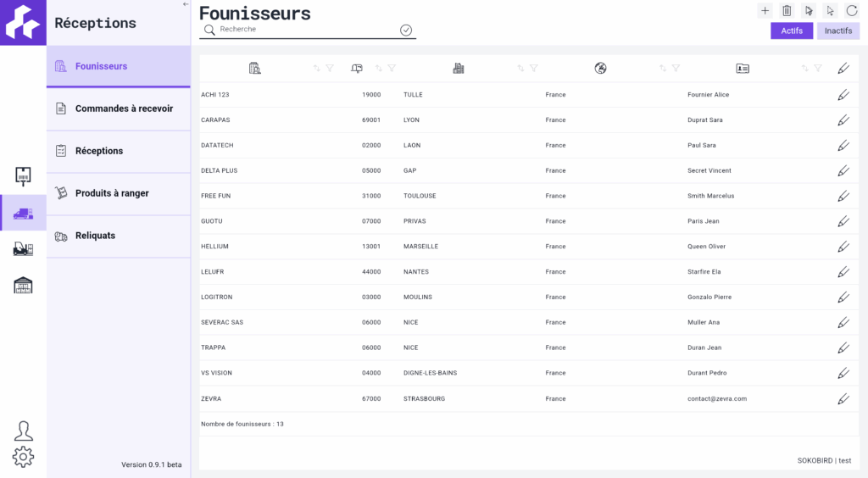Click the plus icon to add supplier

click(x=765, y=10)
